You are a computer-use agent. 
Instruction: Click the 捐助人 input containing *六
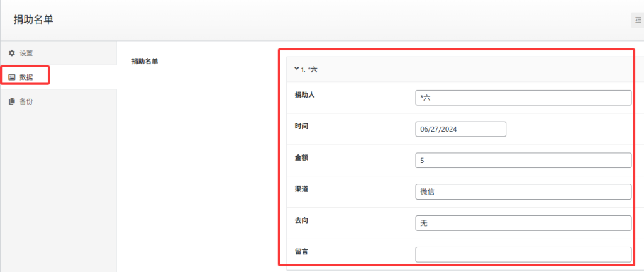click(523, 98)
